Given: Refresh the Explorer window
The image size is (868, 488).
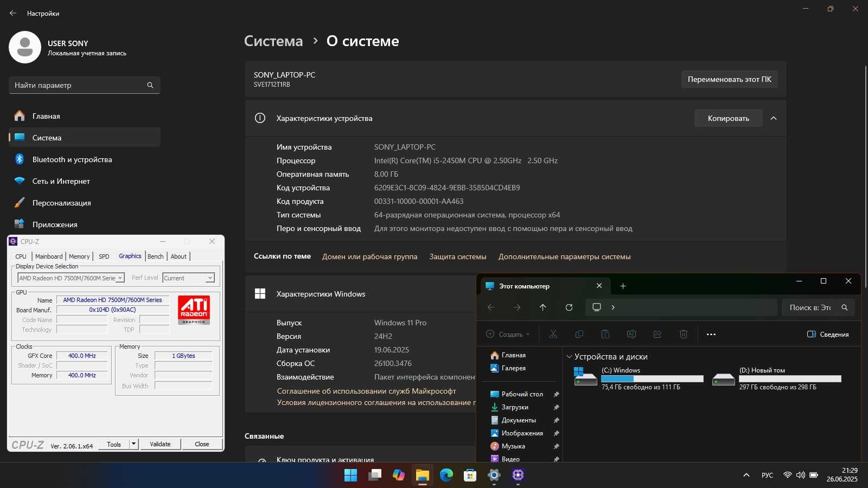Looking at the screenshot, I should (x=569, y=307).
